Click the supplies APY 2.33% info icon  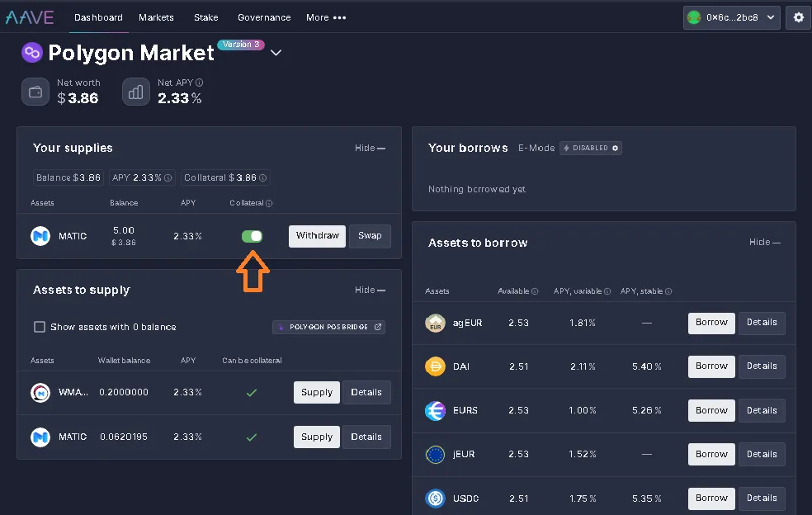pyautogui.click(x=168, y=177)
